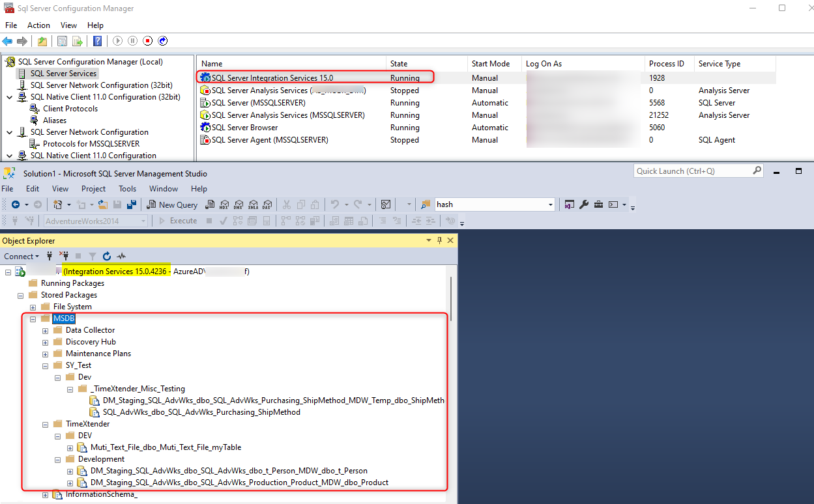The width and height of the screenshot is (814, 504).
Task: Collapse SQL Native Client 11.0 Configuration (32bit)
Action: click(x=9, y=97)
